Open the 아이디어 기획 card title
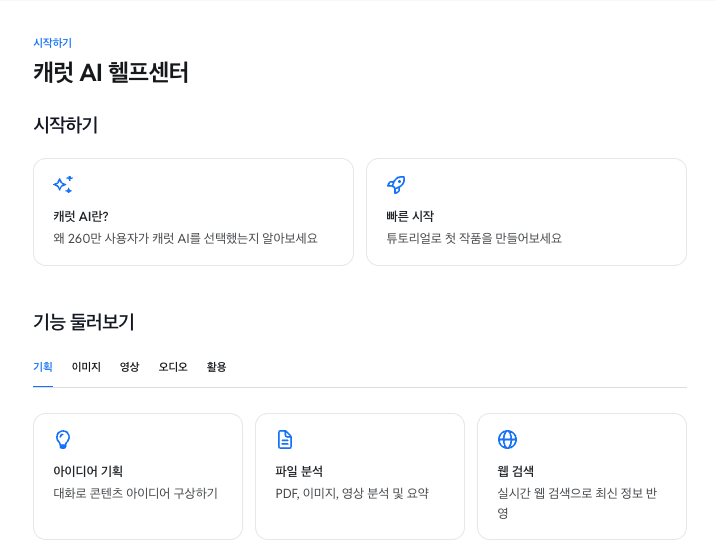This screenshot has width=715, height=558. click(x=88, y=471)
